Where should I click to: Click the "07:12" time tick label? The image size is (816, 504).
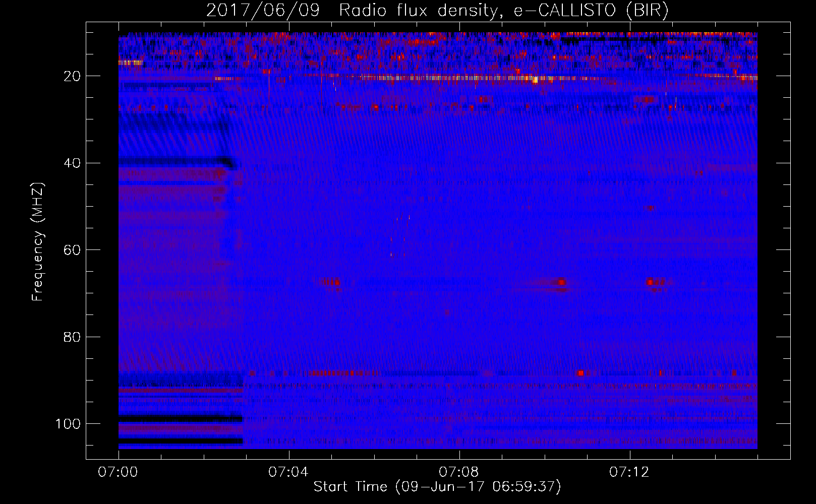coord(629,472)
